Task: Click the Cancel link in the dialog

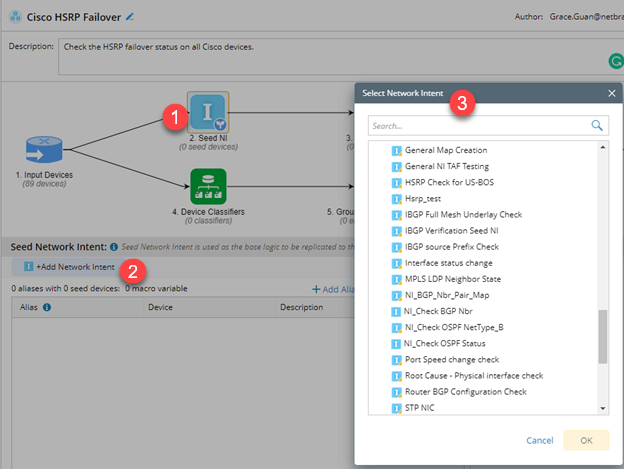Action: pyautogui.click(x=540, y=440)
